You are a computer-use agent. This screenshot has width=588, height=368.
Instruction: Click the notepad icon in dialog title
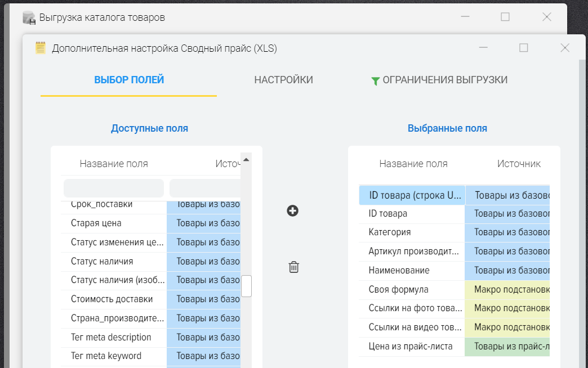pos(41,48)
